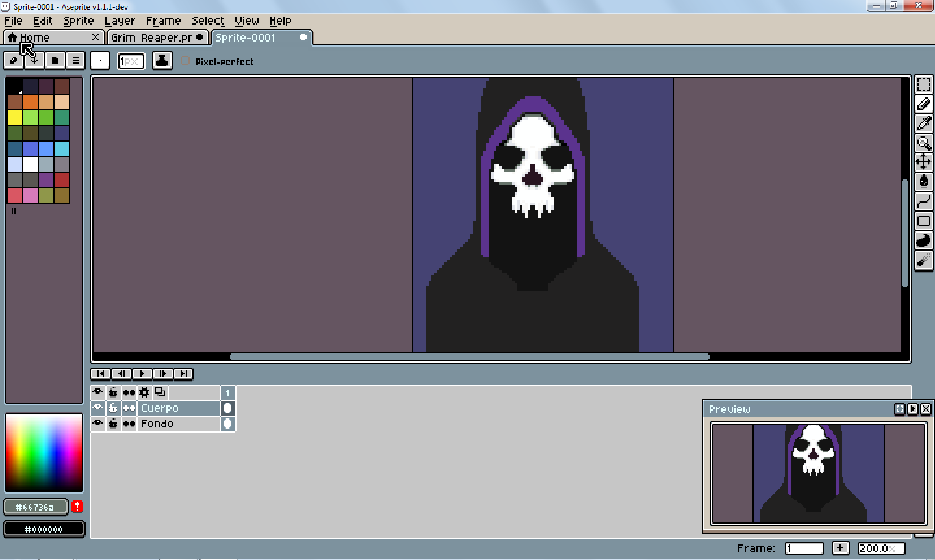Close the Home tab
Image resolution: width=935 pixels, height=560 pixels.
pyautogui.click(x=96, y=37)
